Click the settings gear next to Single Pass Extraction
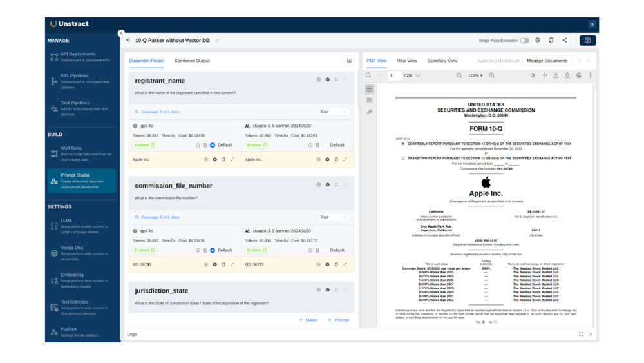The width and height of the screenshot is (644, 363). (538, 41)
